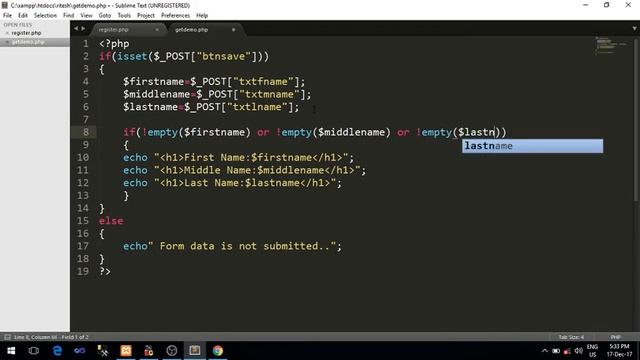Viewport: 640px width, 360px height.
Task: Click the <?php opening tag
Action: [114, 44]
